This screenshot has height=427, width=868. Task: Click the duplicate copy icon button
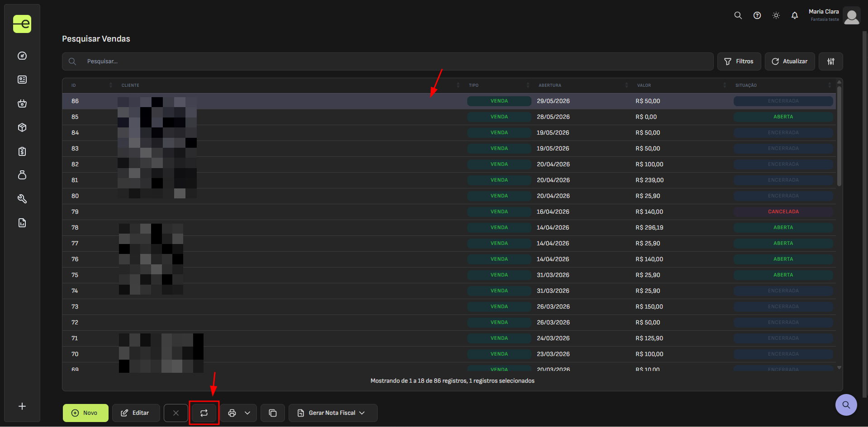coord(273,413)
